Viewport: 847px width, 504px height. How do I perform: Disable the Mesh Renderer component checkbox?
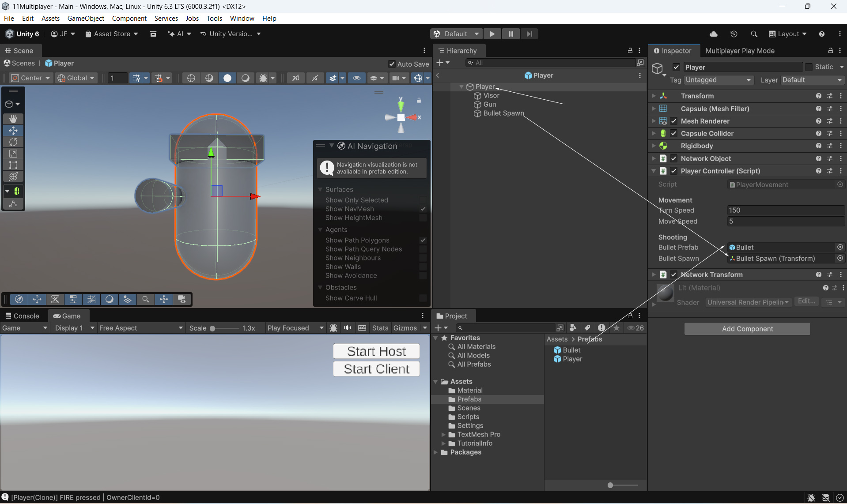673,121
